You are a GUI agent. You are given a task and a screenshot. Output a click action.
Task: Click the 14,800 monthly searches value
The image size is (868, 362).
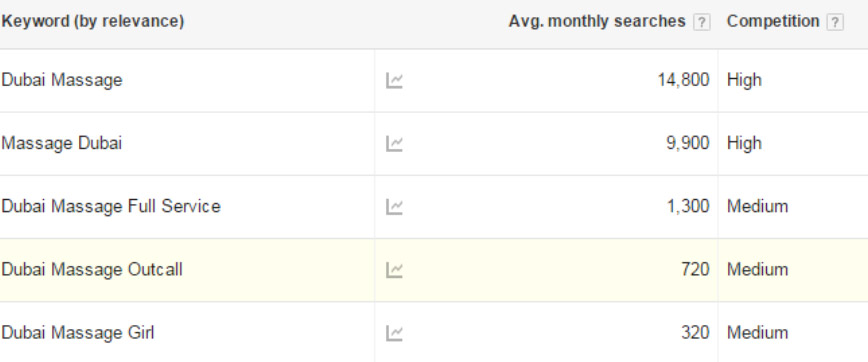point(683,80)
